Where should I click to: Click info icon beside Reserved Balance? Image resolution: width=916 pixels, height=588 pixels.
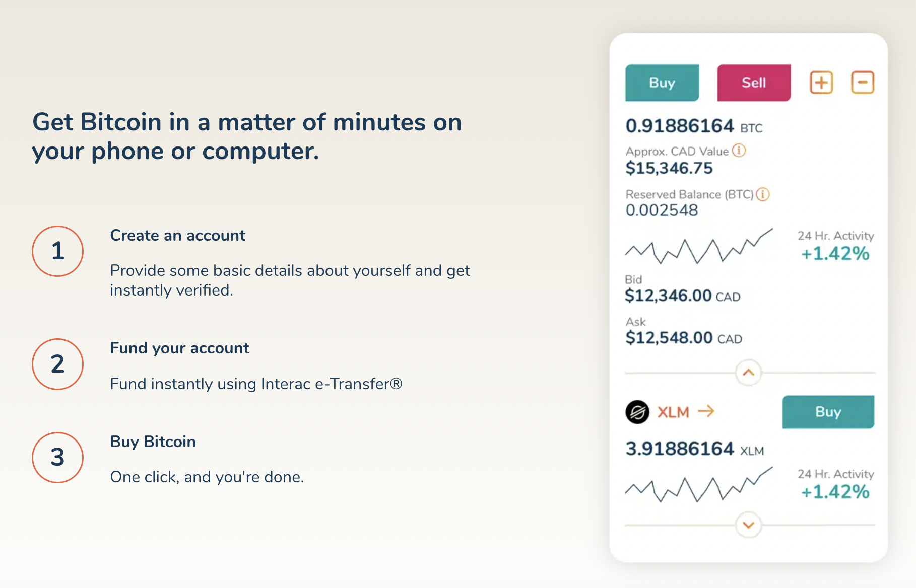[763, 194]
